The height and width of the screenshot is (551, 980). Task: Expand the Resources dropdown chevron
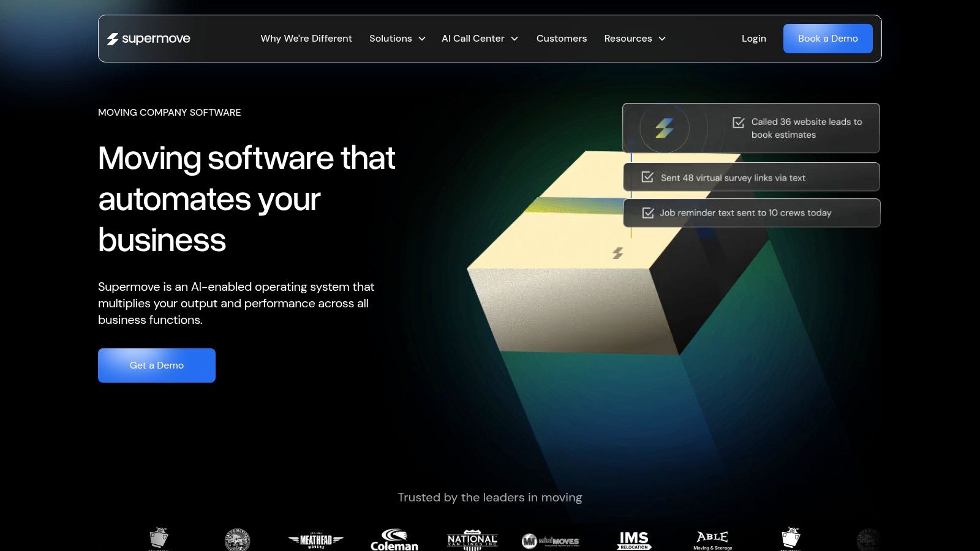662,39
